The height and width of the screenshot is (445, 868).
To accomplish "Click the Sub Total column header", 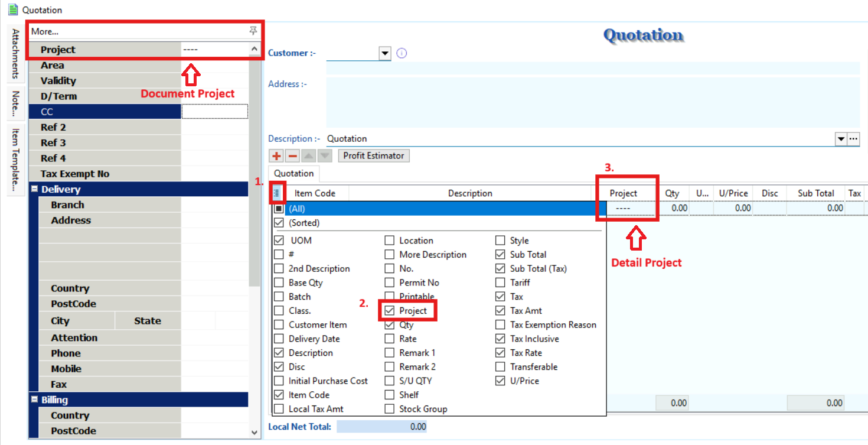I will tap(815, 193).
